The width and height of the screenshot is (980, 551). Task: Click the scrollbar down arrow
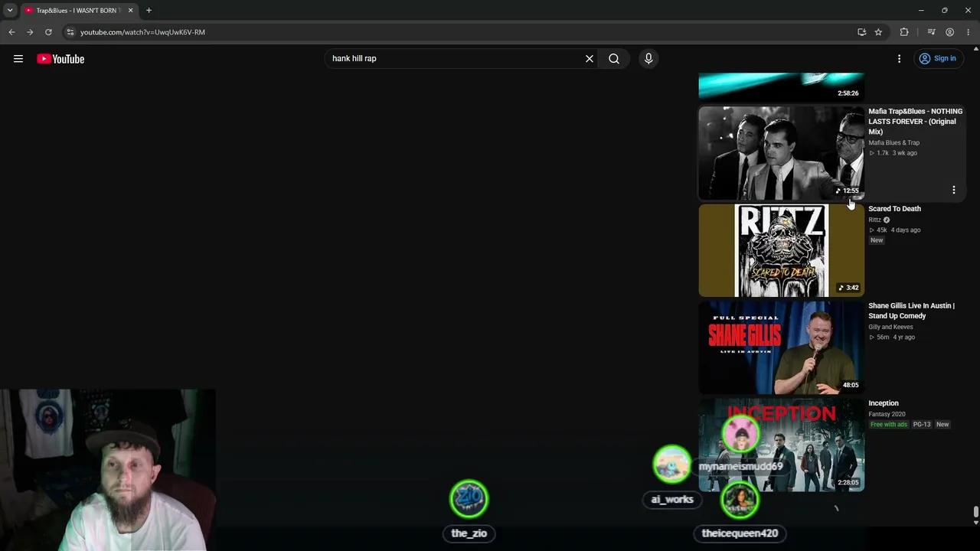coord(975,523)
